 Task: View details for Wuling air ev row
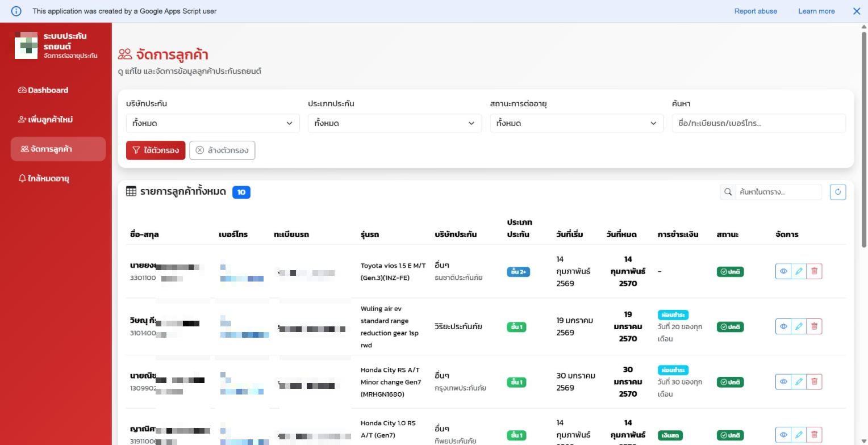(783, 326)
